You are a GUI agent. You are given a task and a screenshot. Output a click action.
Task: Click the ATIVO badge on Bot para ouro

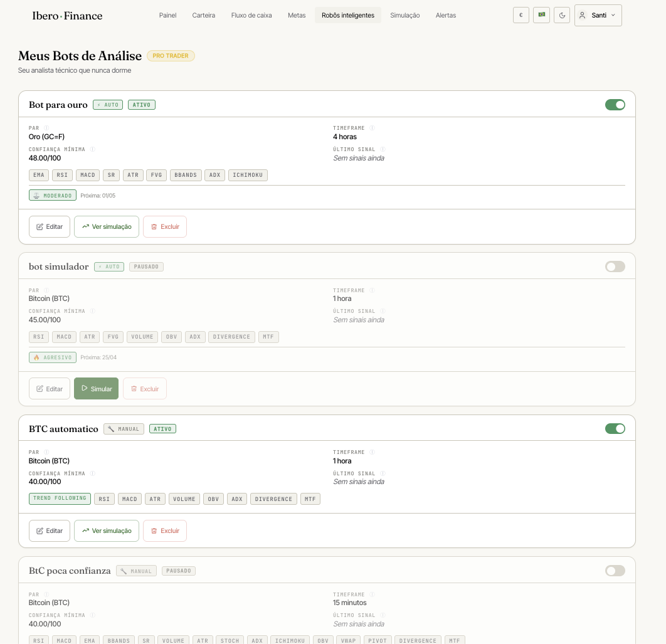(142, 105)
